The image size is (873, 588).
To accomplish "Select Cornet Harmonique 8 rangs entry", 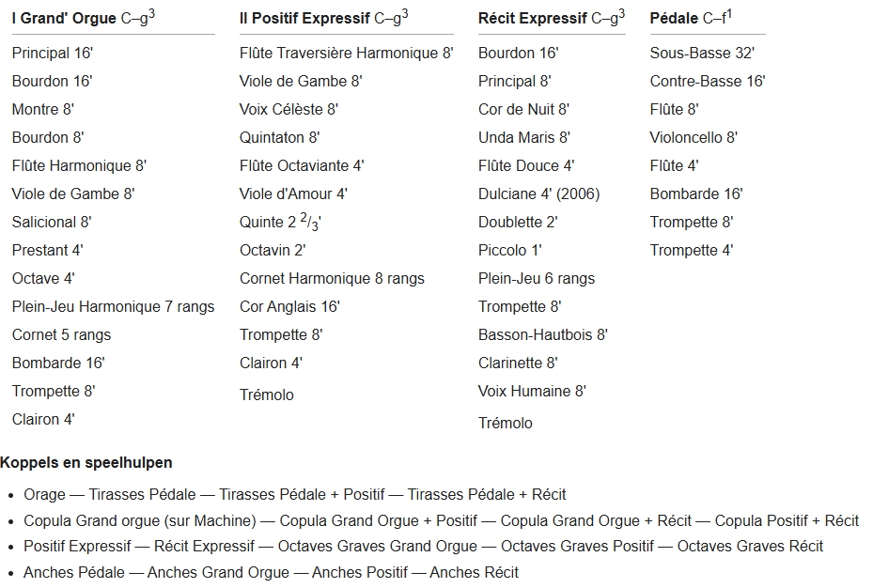I will [332, 279].
